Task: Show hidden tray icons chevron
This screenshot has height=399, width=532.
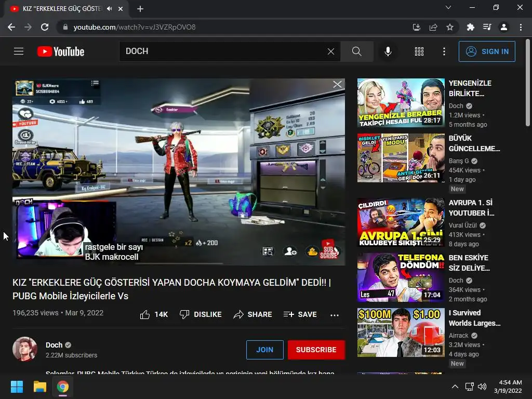Action: pyautogui.click(x=455, y=387)
